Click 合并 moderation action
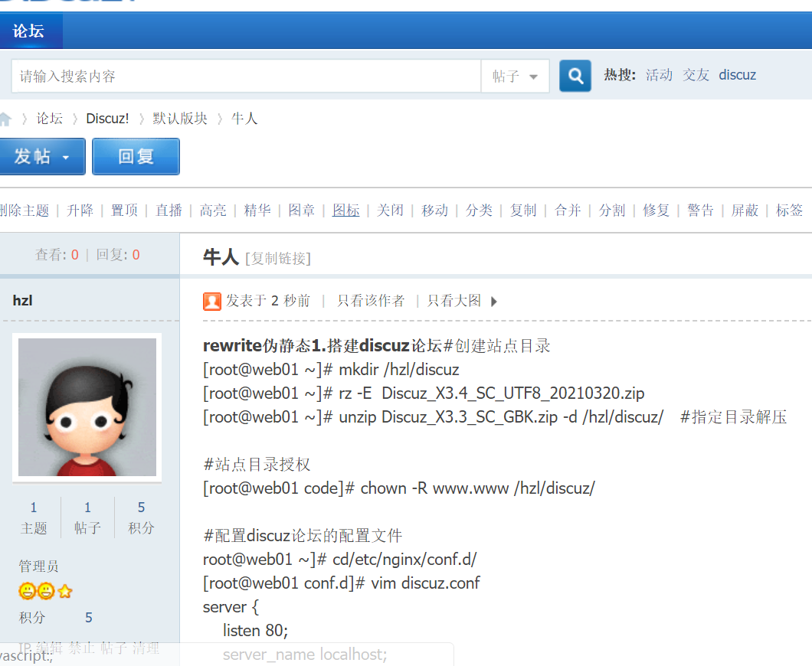This screenshot has width=812, height=666. tap(568, 210)
